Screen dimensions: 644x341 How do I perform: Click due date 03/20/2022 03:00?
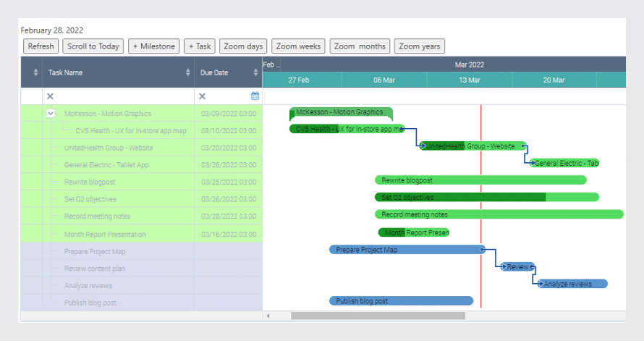point(229,148)
